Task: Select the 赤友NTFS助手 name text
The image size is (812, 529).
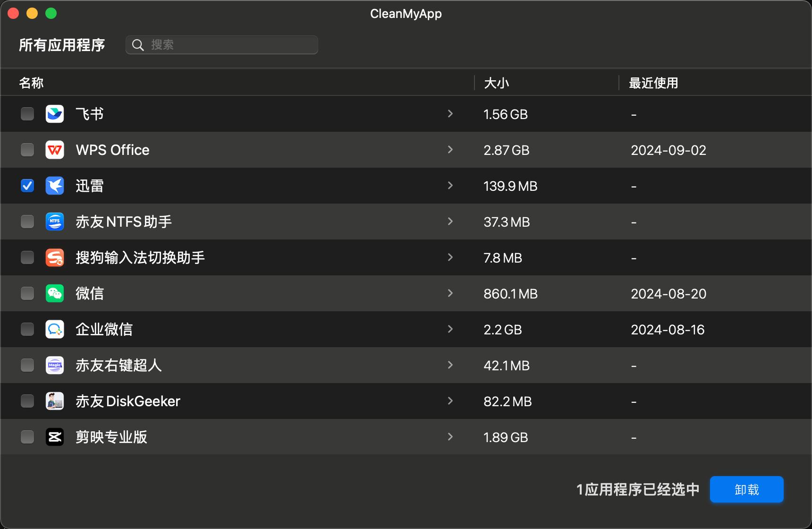Action: click(124, 222)
